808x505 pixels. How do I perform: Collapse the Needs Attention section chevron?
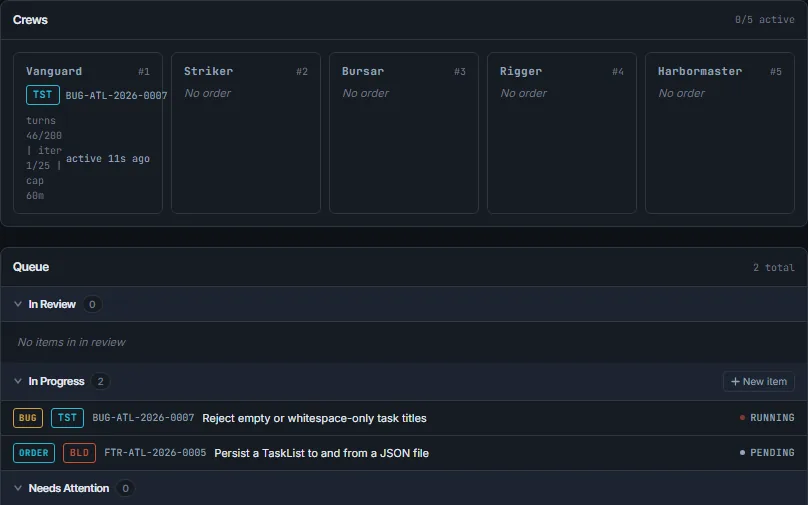(18, 488)
